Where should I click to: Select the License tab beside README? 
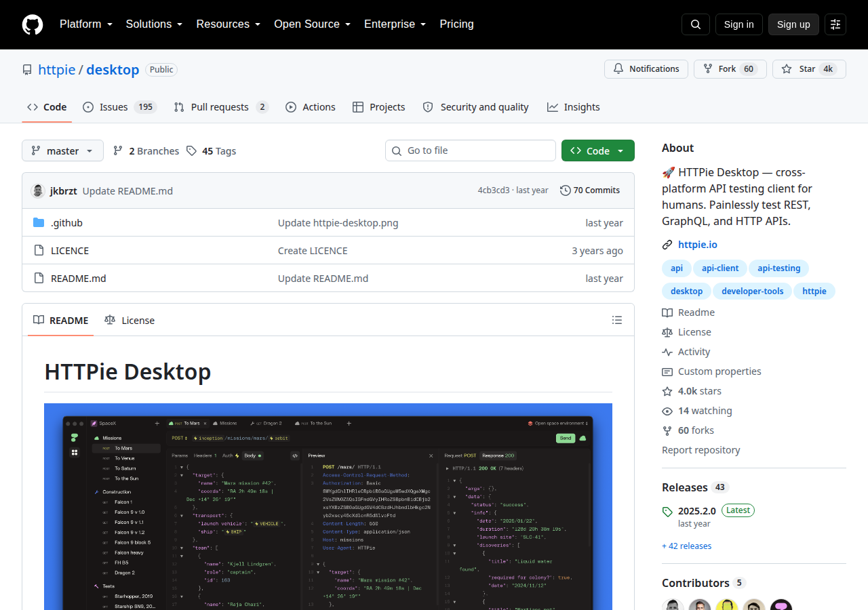[x=130, y=320]
